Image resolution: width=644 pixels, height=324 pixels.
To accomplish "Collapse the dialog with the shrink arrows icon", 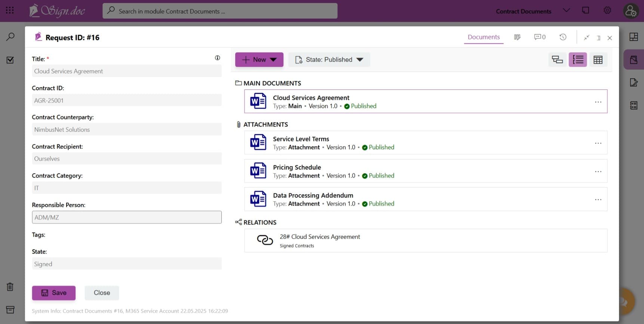I will (586, 37).
